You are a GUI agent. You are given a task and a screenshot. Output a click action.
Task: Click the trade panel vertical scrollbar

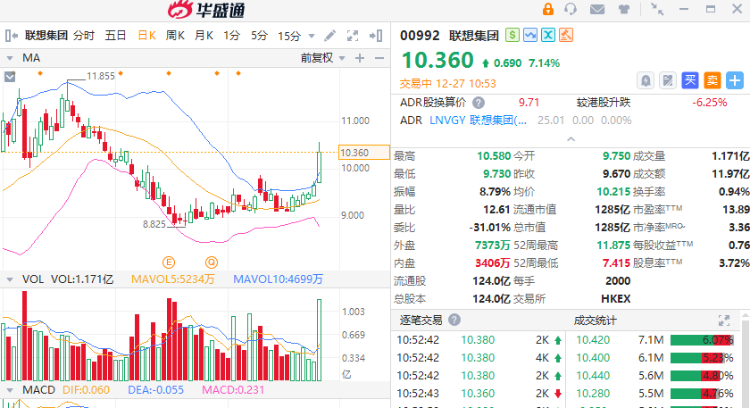[745, 364]
